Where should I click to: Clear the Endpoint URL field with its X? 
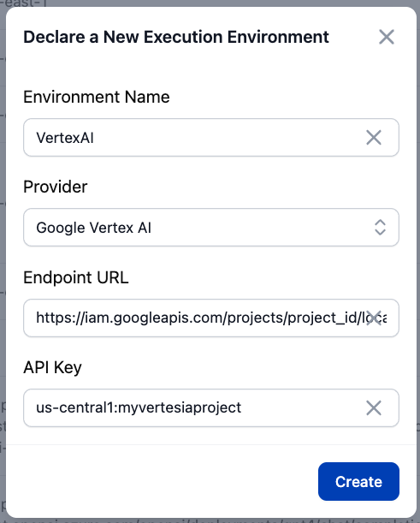coord(374,318)
